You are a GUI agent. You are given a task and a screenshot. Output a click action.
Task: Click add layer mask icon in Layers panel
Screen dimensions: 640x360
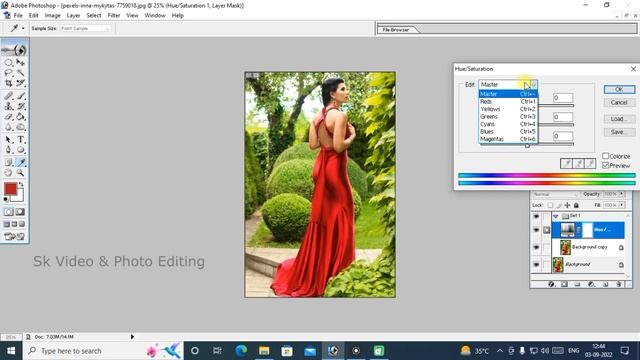click(x=564, y=284)
